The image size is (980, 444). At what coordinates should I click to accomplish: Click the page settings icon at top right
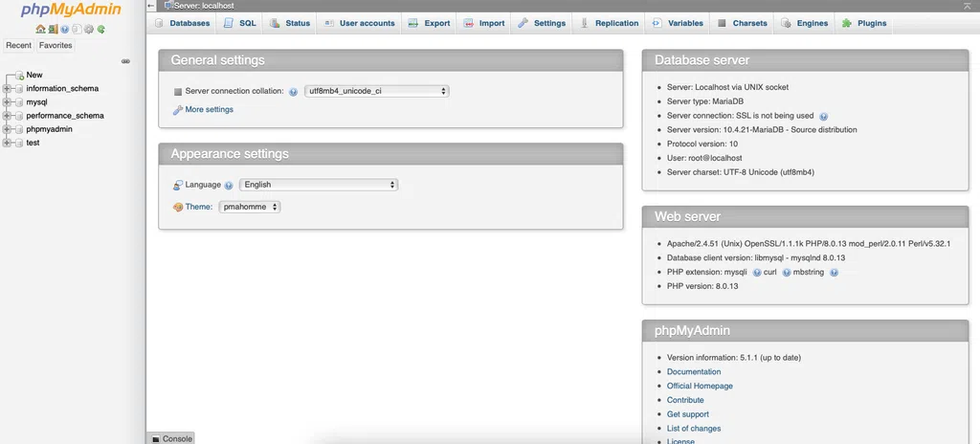968,6
